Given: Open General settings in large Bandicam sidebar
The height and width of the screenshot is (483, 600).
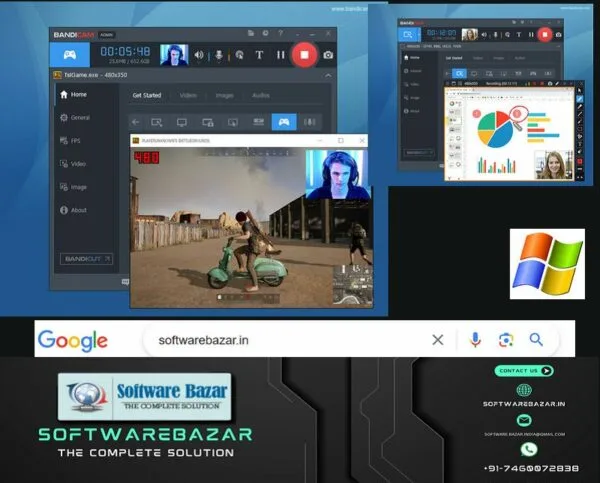Looking at the screenshot, I should tap(75, 117).
